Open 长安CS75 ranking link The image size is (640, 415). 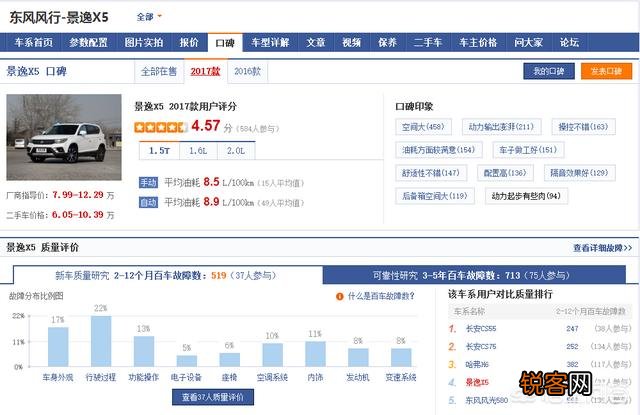(x=481, y=346)
